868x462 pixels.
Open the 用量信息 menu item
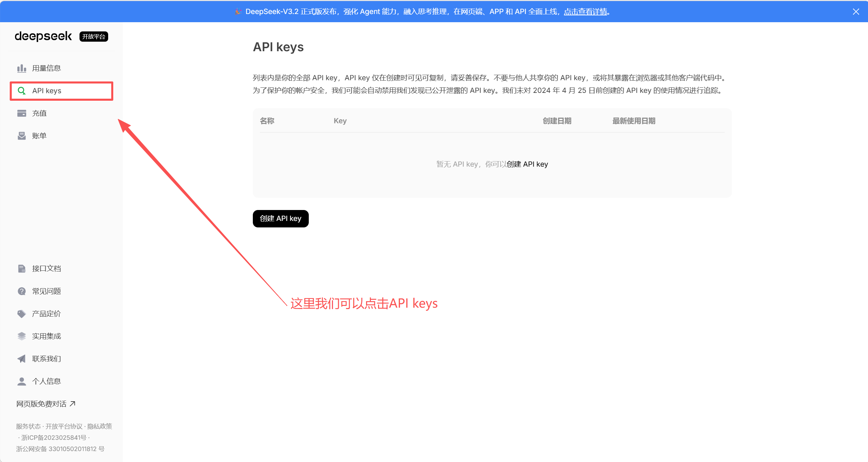click(x=46, y=68)
